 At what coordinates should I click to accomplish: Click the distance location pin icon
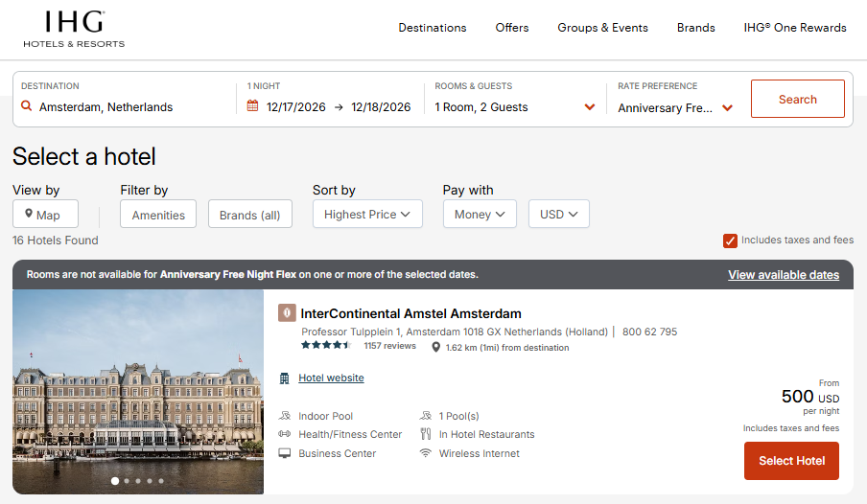point(436,347)
